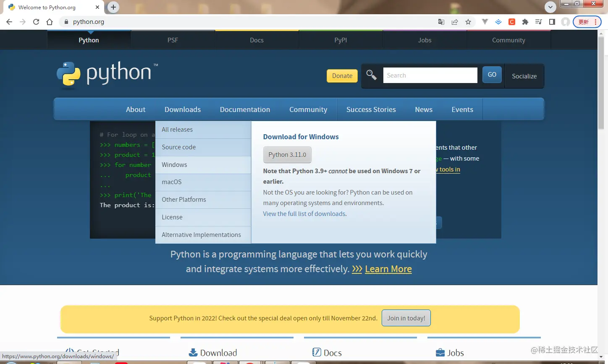Click the Download section arrow icon

click(x=193, y=352)
